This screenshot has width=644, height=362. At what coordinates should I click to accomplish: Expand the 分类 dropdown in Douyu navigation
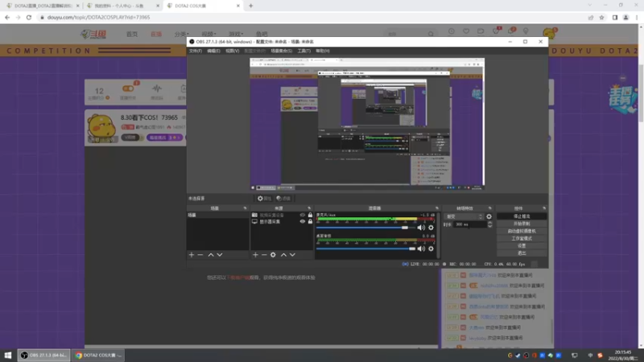(x=182, y=34)
